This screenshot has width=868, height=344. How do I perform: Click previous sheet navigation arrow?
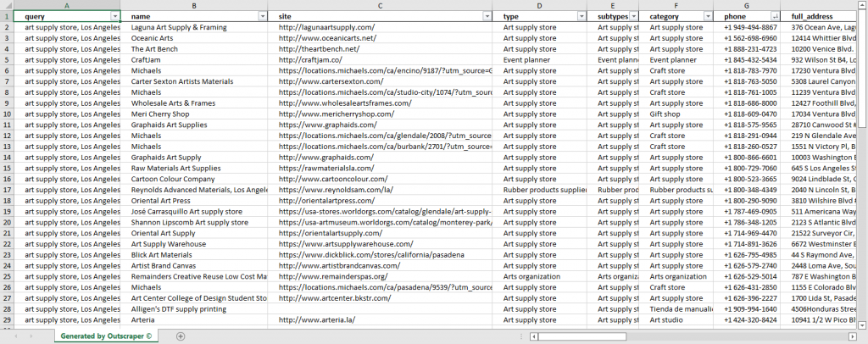[x=16, y=336]
